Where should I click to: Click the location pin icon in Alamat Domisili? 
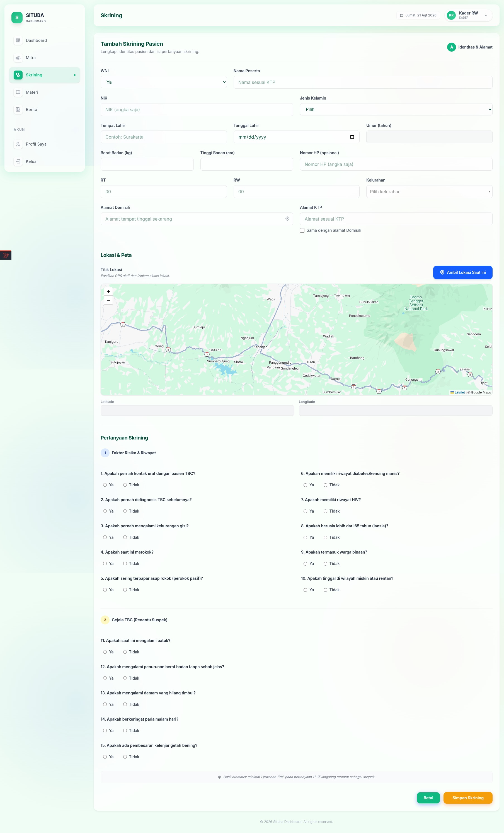[287, 219]
